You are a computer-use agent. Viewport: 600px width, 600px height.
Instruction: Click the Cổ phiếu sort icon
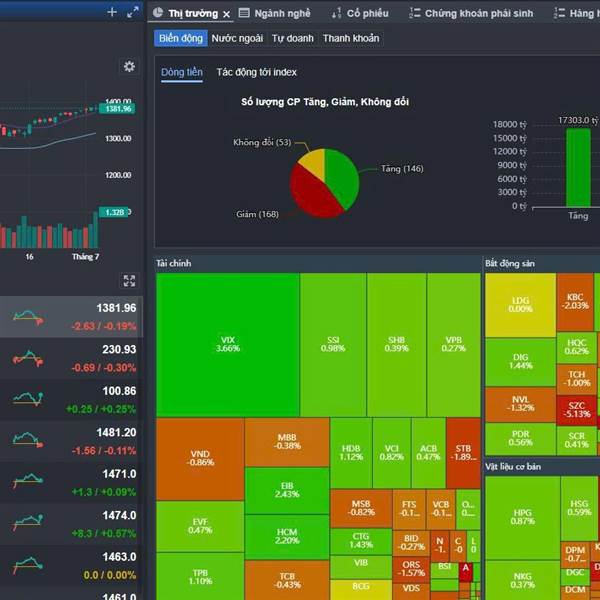[x=336, y=14]
